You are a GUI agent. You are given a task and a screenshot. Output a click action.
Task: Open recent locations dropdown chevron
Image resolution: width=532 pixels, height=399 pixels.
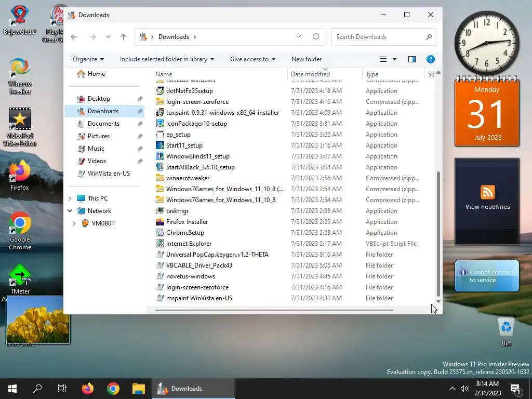pyautogui.click(x=108, y=37)
